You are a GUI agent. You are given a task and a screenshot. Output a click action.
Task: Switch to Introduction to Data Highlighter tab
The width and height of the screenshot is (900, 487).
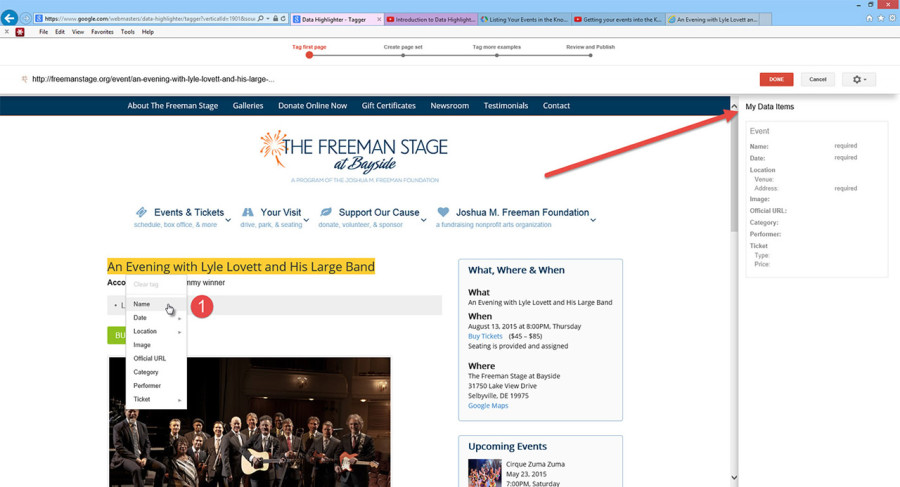click(x=430, y=20)
